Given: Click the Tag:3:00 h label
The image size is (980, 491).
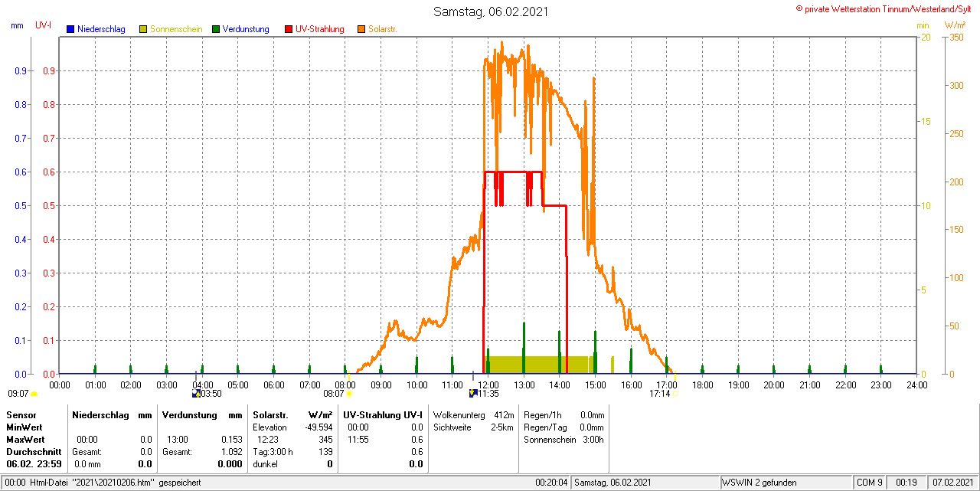Looking at the screenshot, I should click(273, 452).
